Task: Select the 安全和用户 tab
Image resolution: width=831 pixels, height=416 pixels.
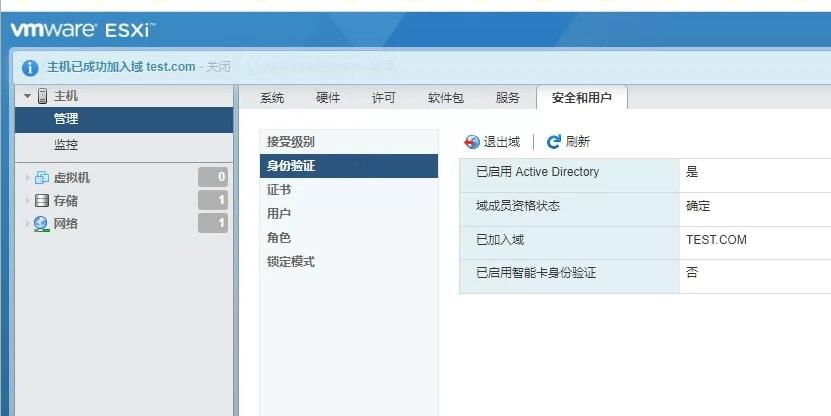Action: coord(582,98)
